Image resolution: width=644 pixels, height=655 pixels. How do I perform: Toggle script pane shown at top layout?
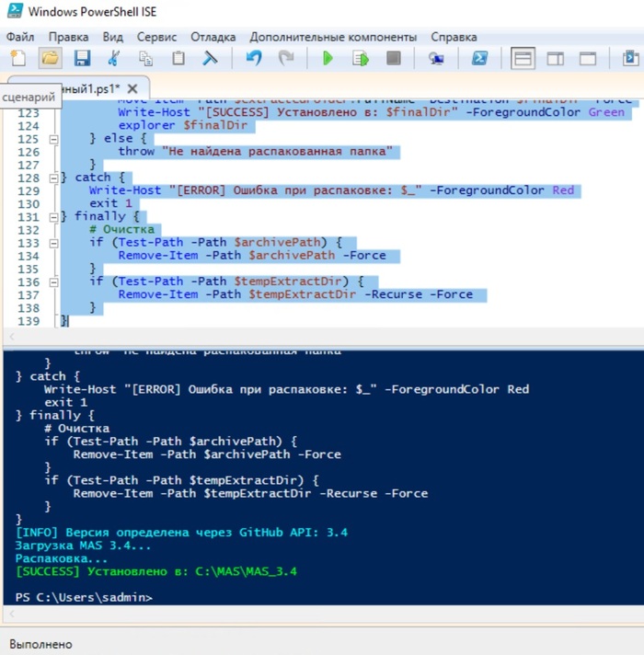pyautogui.click(x=523, y=59)
